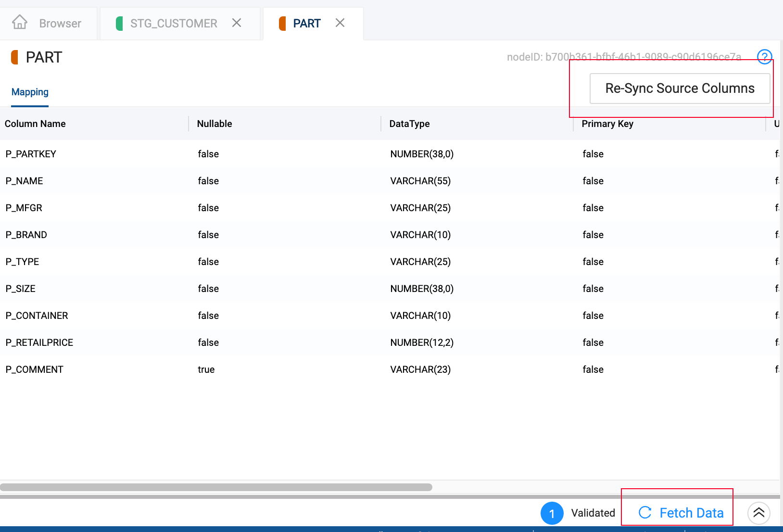The image size is (783, 532).
Task: Click the Column Name header
Action: tap(35, 124)
